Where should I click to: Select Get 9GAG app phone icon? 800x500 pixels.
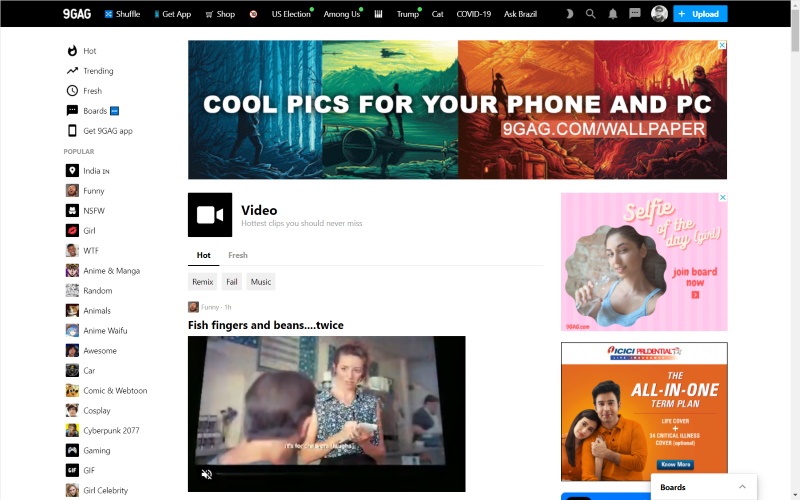[x=73, y=131]
